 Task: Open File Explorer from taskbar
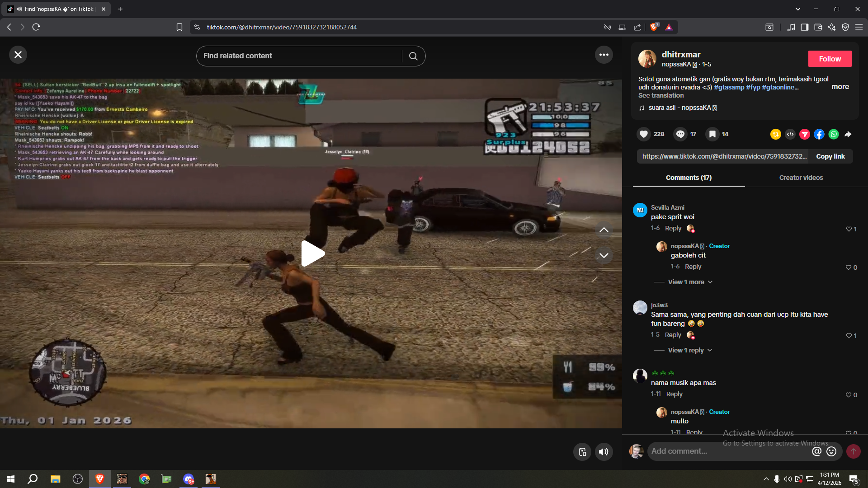[55, 479]
